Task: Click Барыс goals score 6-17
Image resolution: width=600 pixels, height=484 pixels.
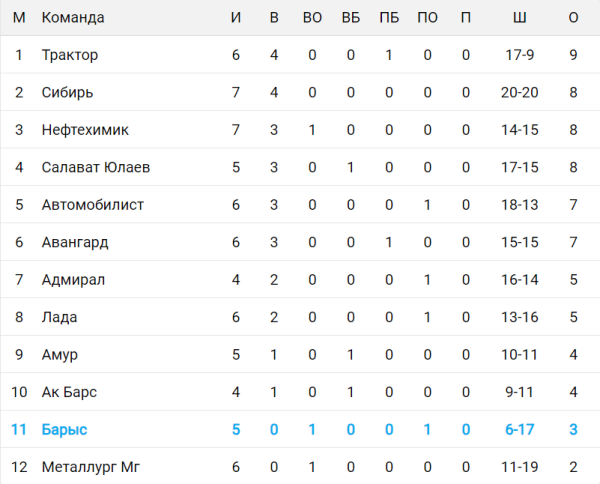Action: click(519, 429)
